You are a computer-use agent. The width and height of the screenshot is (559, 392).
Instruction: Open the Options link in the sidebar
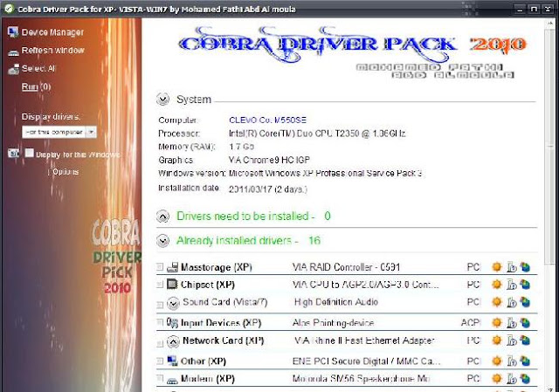pyautogui.click(x=66, y=172)
